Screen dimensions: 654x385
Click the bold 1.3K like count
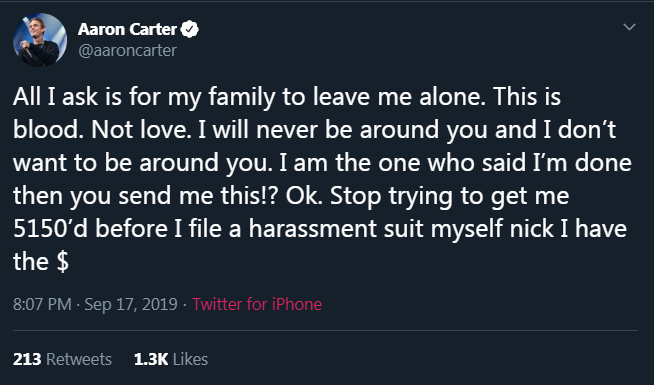coord(151,359)
